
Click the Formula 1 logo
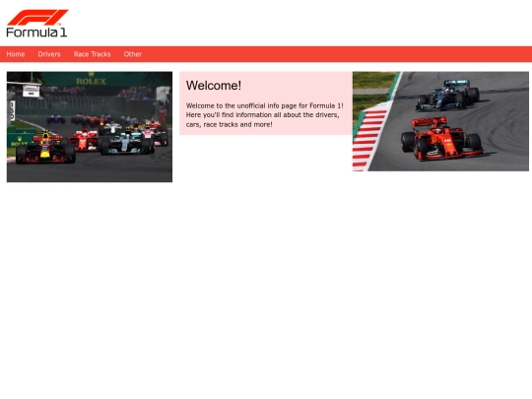point(37,23)
